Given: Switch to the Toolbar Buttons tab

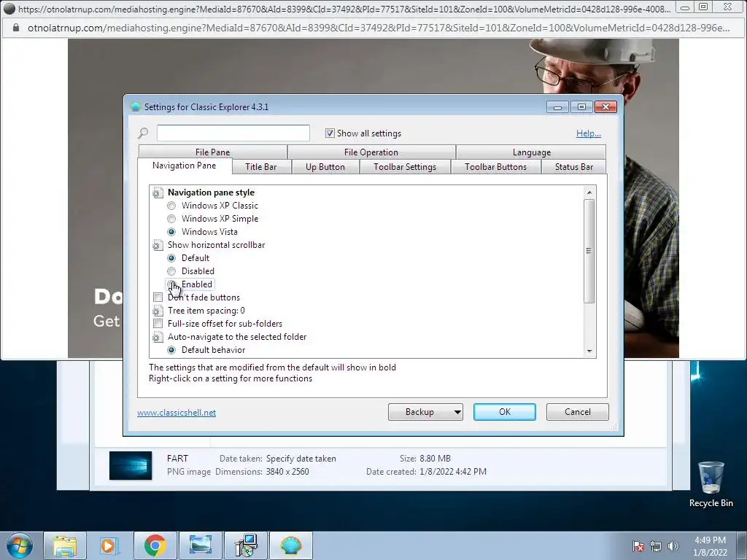Looking at the screenshot, I should pos(495,167).
